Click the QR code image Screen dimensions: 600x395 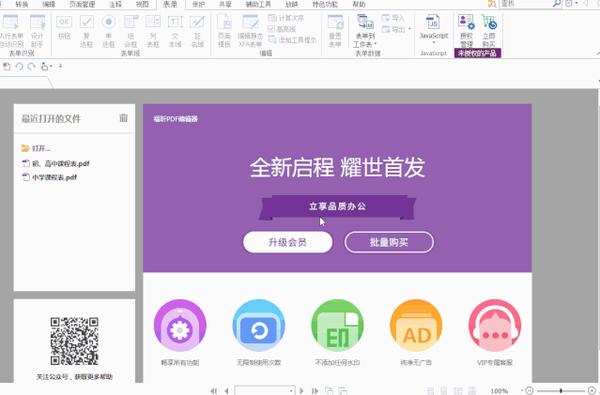[74, 341]
